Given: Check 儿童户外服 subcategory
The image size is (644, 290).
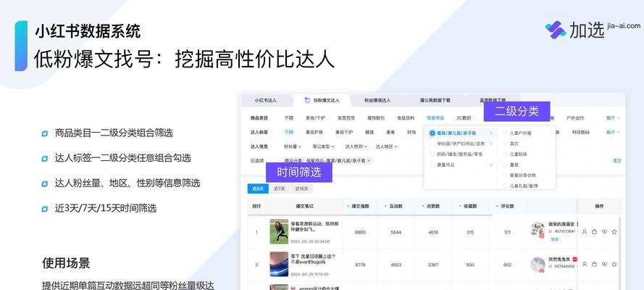Looking at the screenshot, I should click(506, 133).
